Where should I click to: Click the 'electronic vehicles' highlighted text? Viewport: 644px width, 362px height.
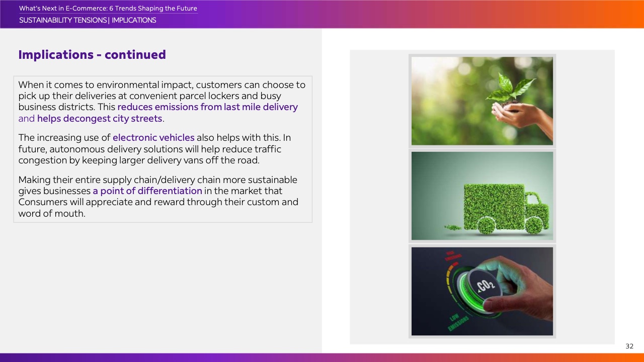153,138
